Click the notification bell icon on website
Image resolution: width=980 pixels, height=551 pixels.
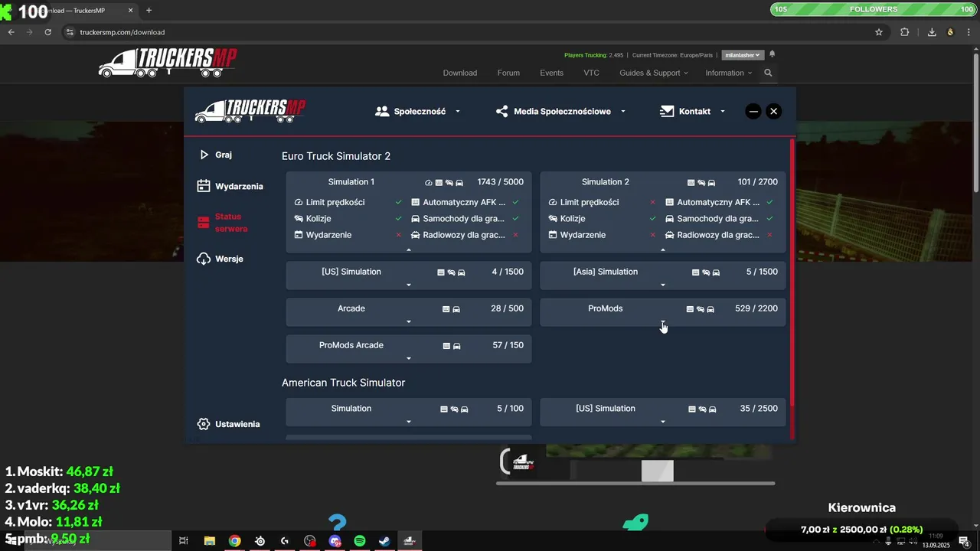coord(773,54)
